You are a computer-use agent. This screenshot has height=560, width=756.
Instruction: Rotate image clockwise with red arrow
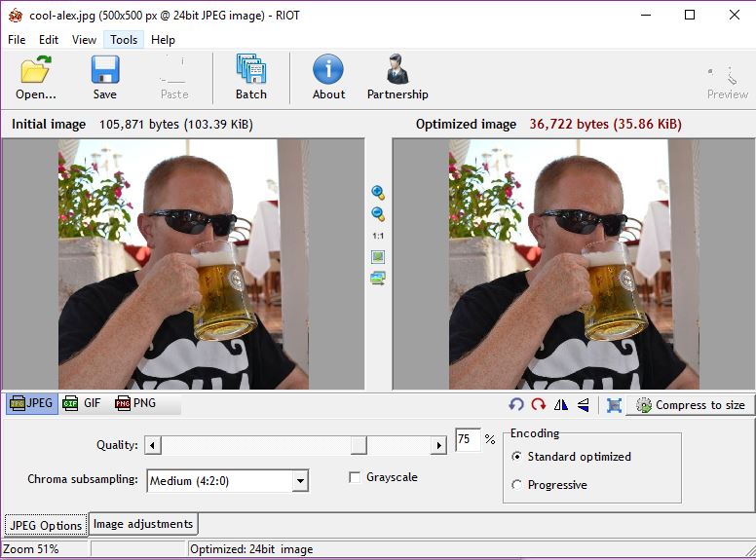(x=539, y=405)
